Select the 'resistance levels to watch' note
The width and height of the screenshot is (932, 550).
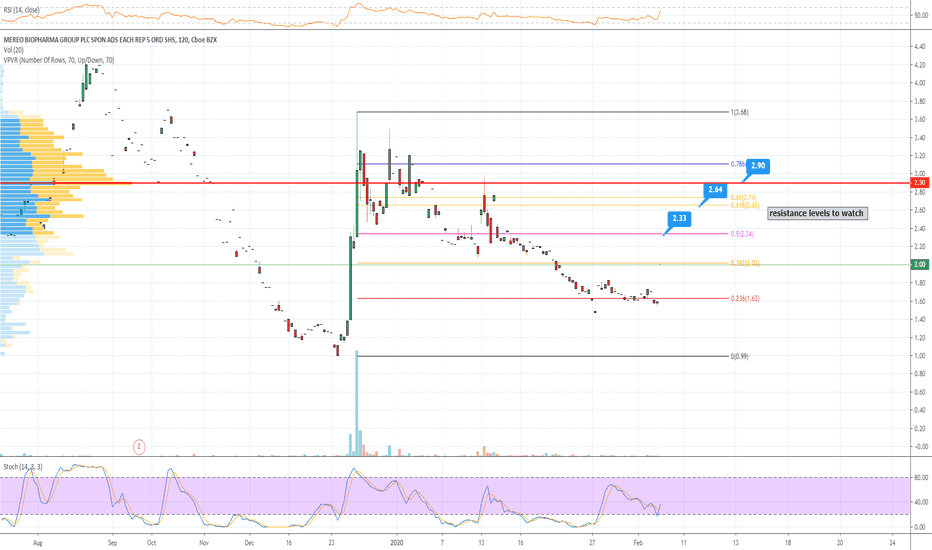point(817,213)
